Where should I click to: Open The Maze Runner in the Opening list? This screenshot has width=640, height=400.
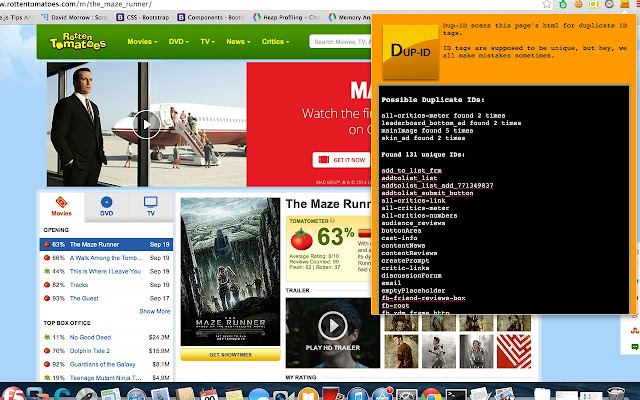click(94, 244)
